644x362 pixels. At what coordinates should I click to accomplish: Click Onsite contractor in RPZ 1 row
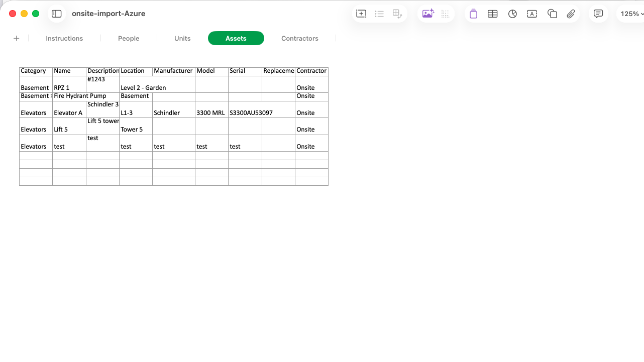[x=311, y=84]
